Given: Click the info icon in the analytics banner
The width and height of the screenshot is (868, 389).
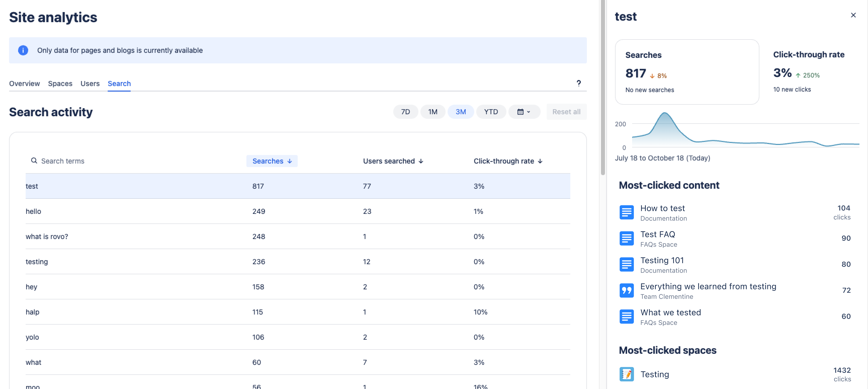Looking at the screenshot, I should (22, 50).
